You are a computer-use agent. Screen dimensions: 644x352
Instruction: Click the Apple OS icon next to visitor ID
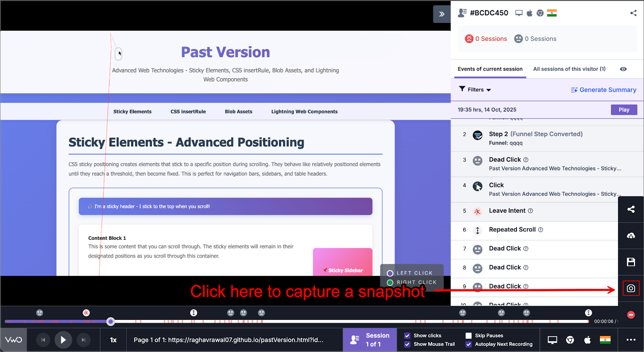[x=530, y=13]
